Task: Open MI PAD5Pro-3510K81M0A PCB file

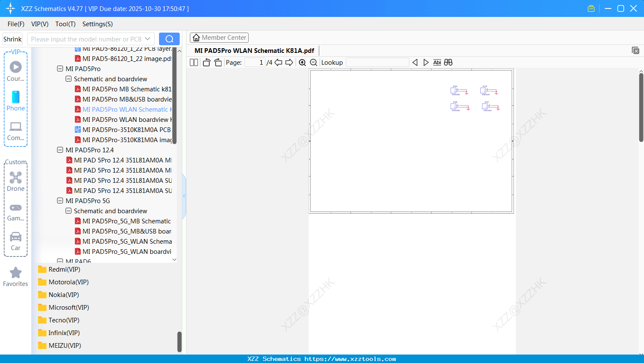Action: point(123,129)
